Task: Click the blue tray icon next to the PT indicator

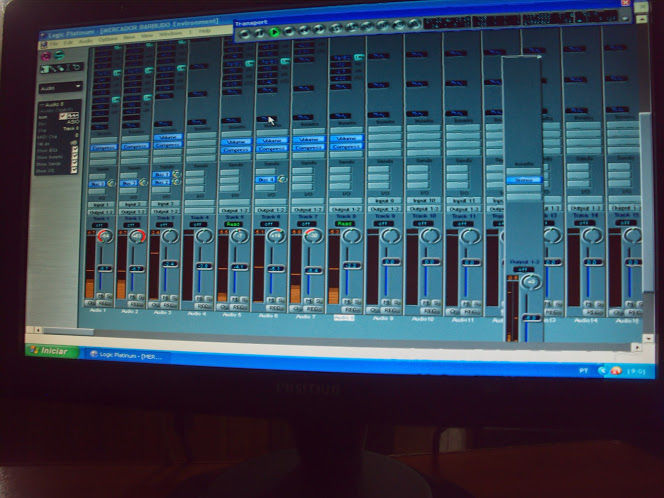Action: pos(603,371)
